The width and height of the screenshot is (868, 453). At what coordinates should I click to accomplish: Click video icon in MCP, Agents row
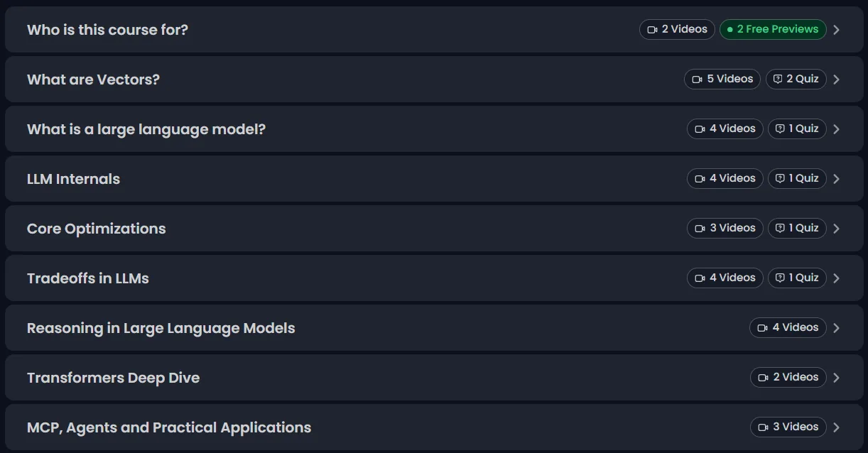click(x=763, y=427)
